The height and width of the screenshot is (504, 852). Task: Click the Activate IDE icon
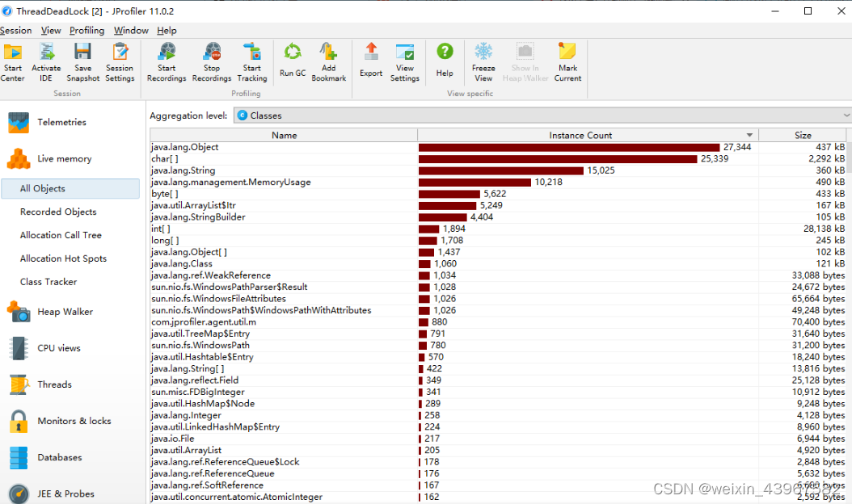point(46,52)
